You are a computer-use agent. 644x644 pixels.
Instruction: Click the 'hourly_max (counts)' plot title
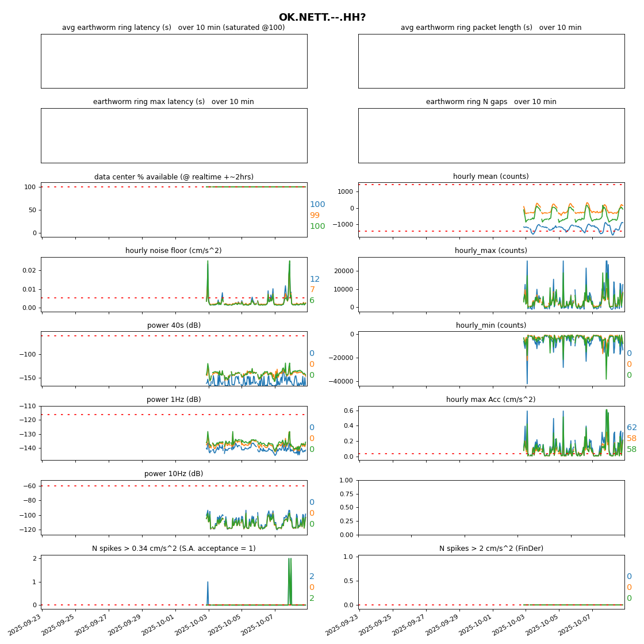(490, 251)
